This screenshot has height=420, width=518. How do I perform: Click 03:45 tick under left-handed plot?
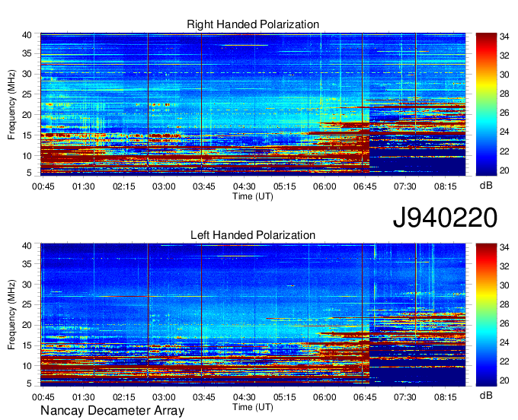[x=204, y=397]
